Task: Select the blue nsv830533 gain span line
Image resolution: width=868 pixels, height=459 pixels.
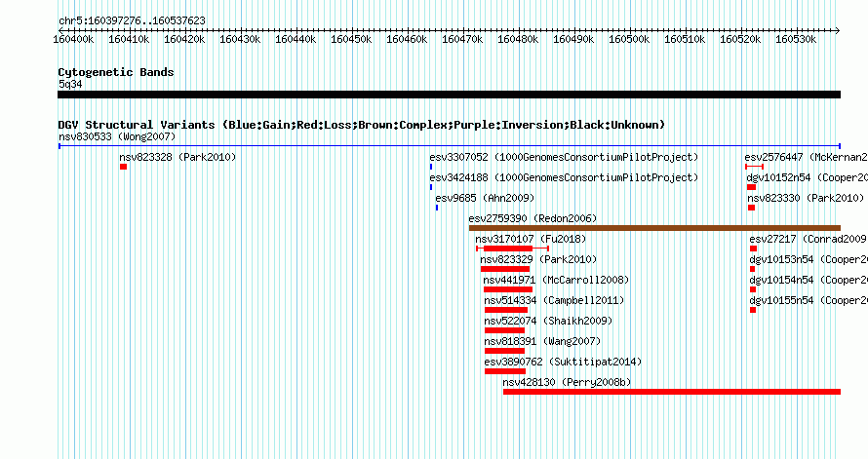Action: [450, 146]
